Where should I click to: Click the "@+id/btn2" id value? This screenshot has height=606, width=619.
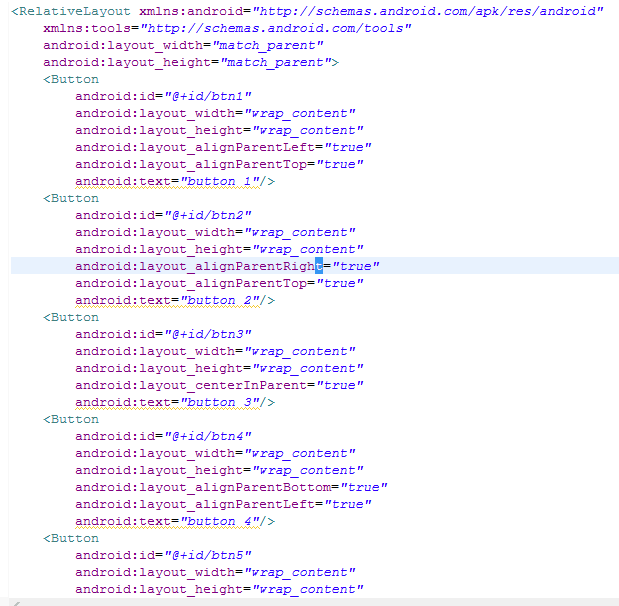[208, 215]
